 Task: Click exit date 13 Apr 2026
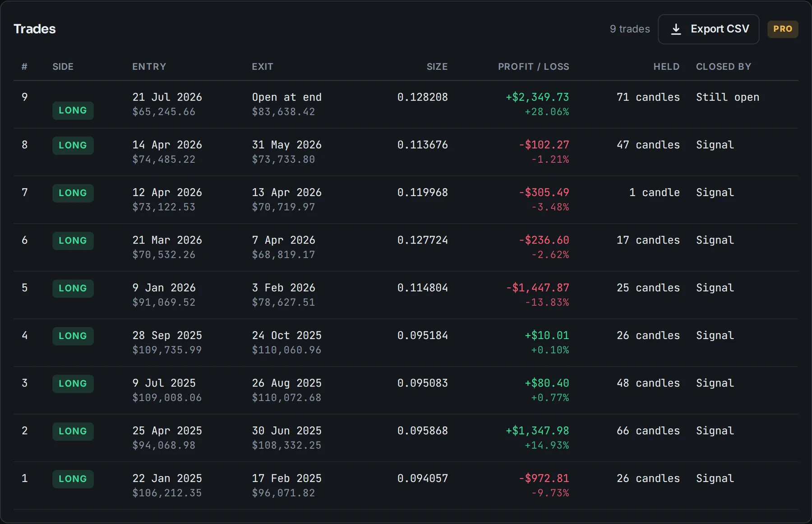coord(286,193)
